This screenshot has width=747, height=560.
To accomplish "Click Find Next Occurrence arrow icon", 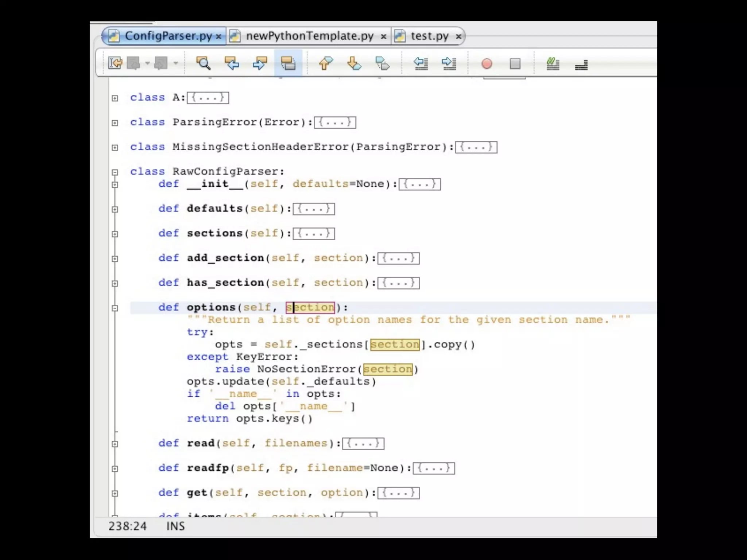I will [260, 63].
